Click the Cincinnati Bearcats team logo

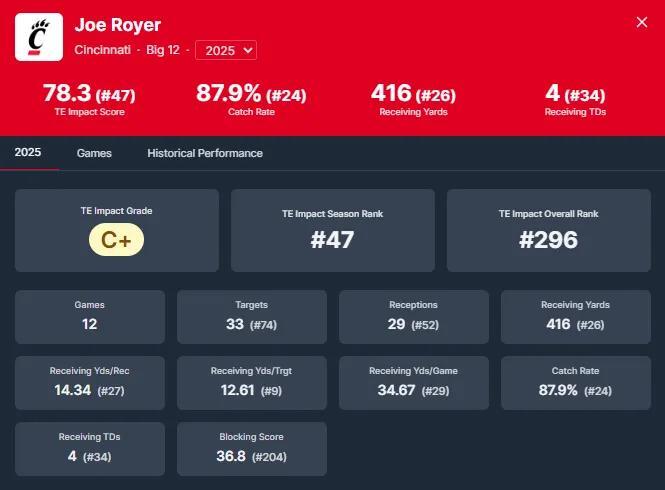(x=39, y=37)
